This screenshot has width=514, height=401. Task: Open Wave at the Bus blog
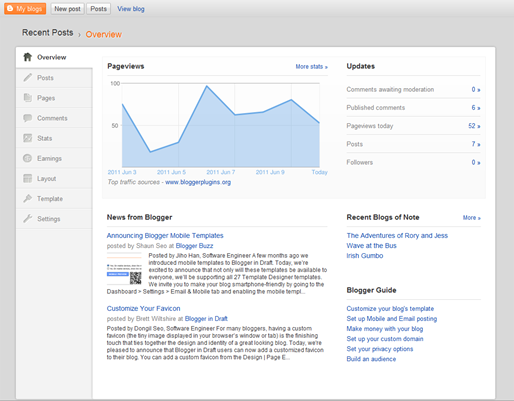coord(371,246)
